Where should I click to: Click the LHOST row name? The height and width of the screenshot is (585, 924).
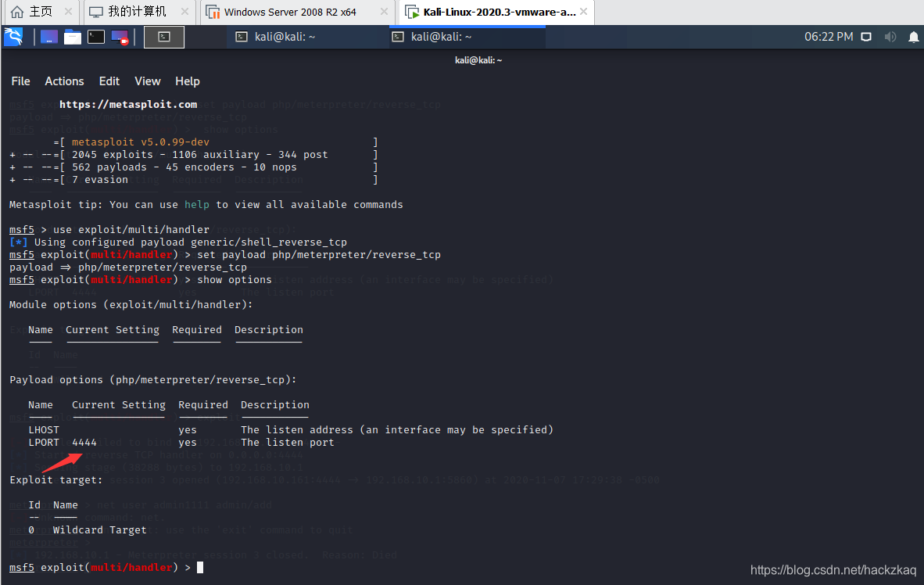pos(44,430)
